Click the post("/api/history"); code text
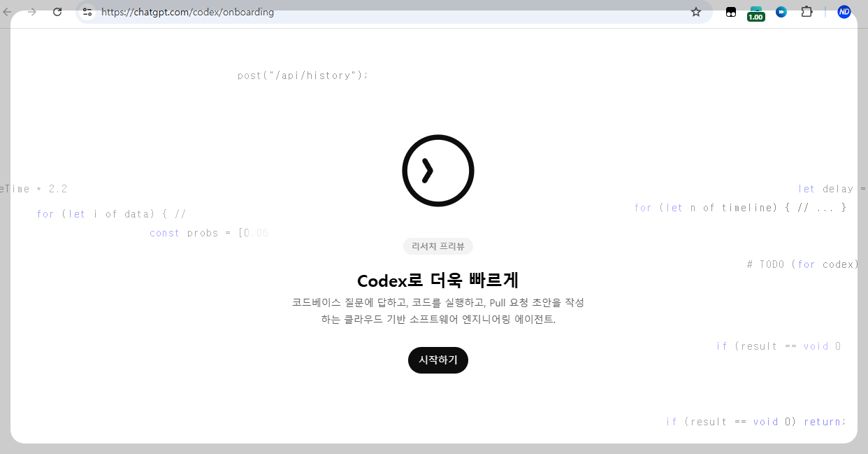Viewport: 868px width, 454px height. (x=303, y=76)
